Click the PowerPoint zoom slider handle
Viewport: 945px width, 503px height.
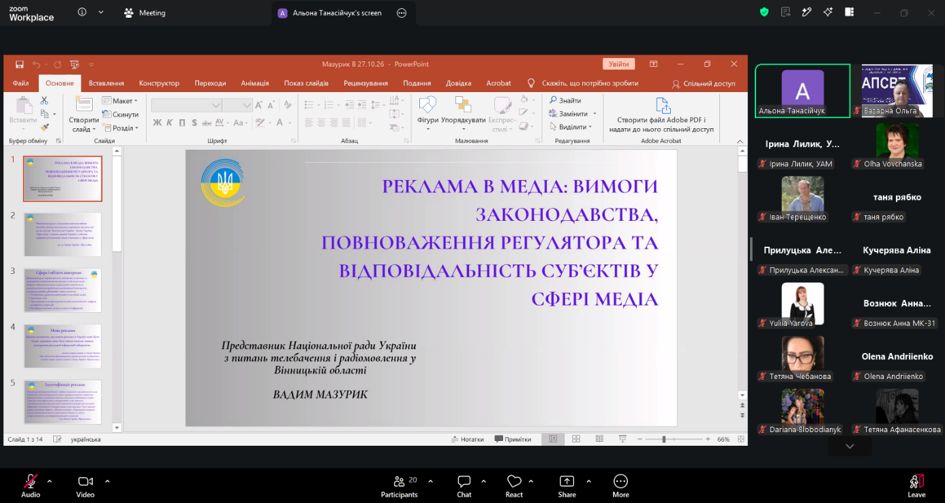pos(664,439)
